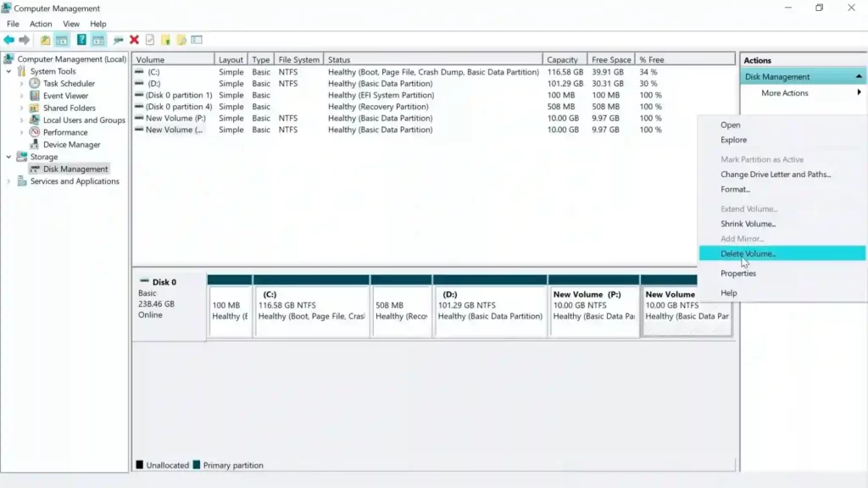Click the Services and Applications icon
The image size is (868, 488).
pyautogui.click(x=21, y=181)
